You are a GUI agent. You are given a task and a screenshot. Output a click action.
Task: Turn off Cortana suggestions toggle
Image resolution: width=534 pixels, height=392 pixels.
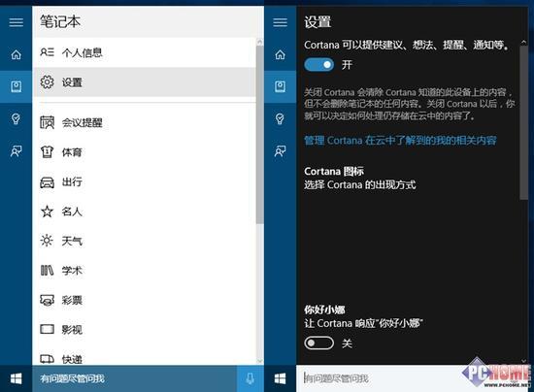click(319, 65)
